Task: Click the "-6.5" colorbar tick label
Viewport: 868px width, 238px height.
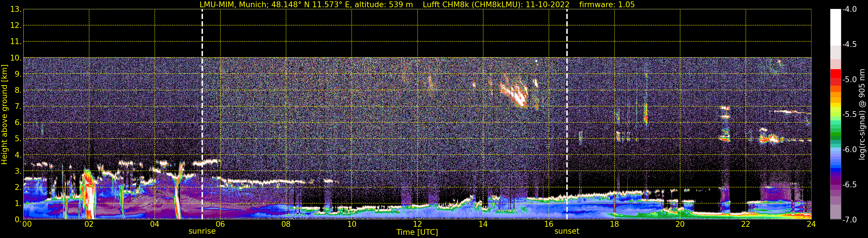Action: pyautogui.click(x=850, y=184)
